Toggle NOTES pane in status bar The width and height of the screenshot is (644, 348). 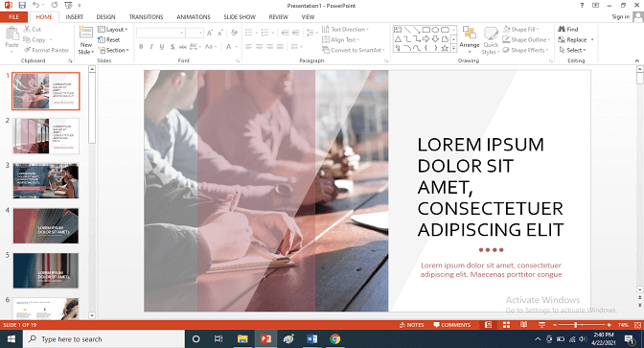point(411,325)
